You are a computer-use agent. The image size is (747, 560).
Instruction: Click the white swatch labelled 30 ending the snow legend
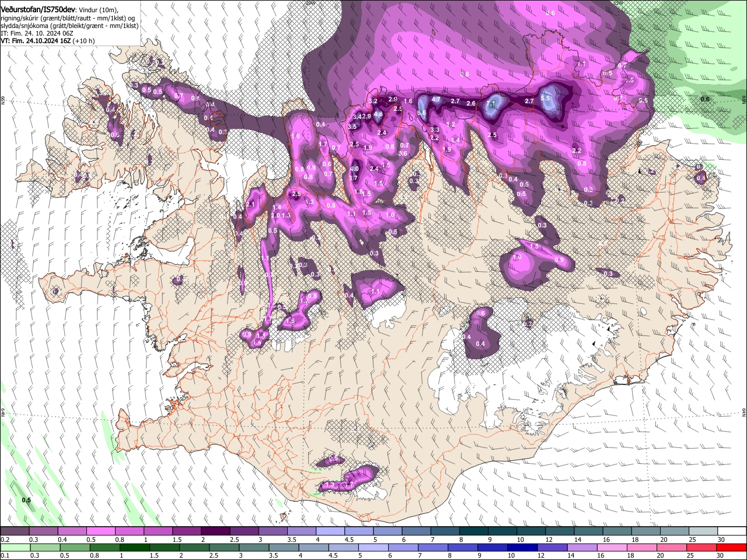732,531
